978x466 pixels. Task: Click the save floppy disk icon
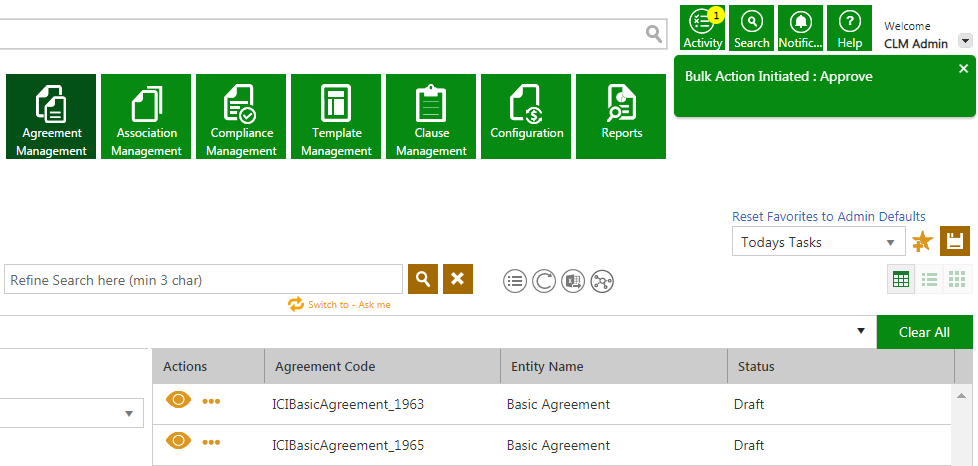955,242
